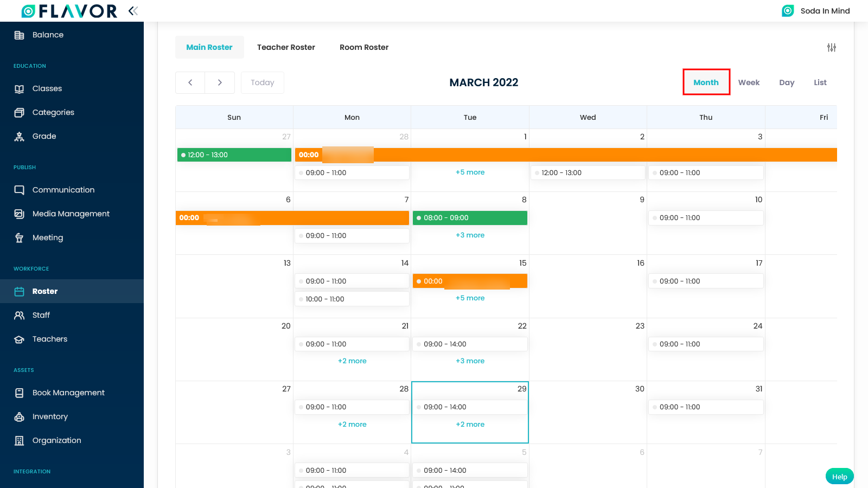Switch to Teacher Roster tab
Image resolution: width=868 pixels, height=488 pixels.
point(286,47)
